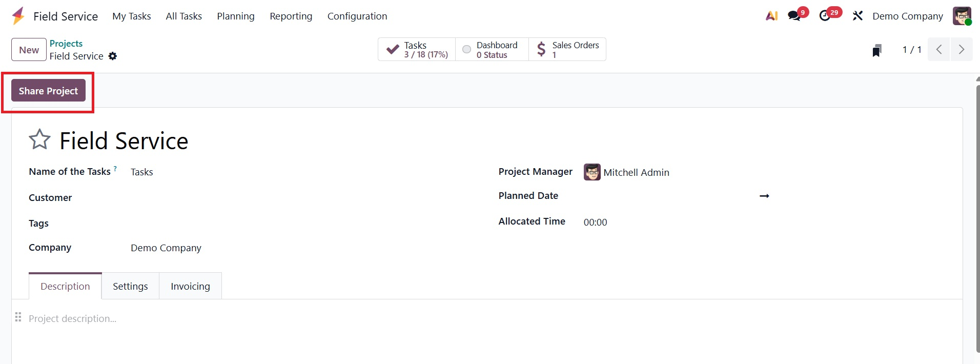Go to the next record arrow
980x364 pixels.
pos(962,50)
